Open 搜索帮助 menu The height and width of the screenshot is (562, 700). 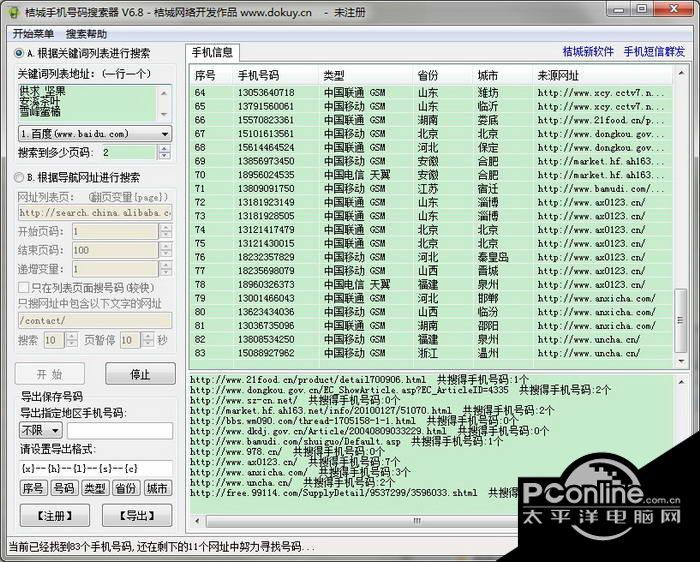[x=86, y=34]
